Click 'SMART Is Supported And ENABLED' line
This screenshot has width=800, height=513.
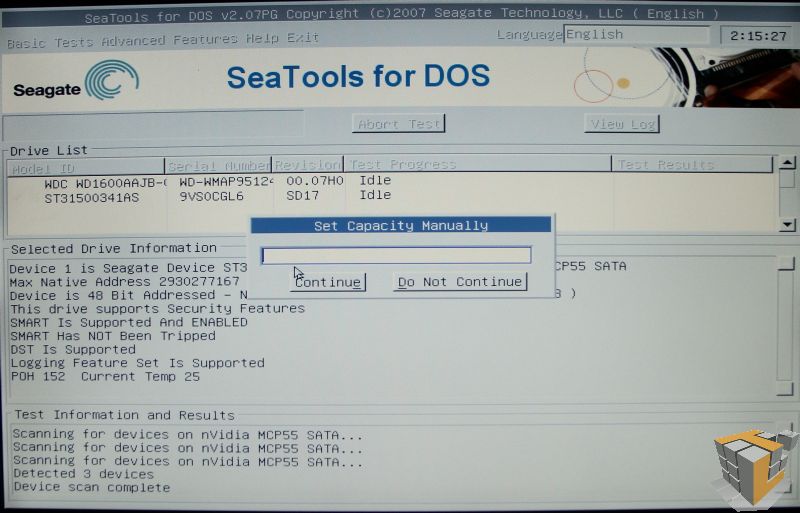point(129,323)
